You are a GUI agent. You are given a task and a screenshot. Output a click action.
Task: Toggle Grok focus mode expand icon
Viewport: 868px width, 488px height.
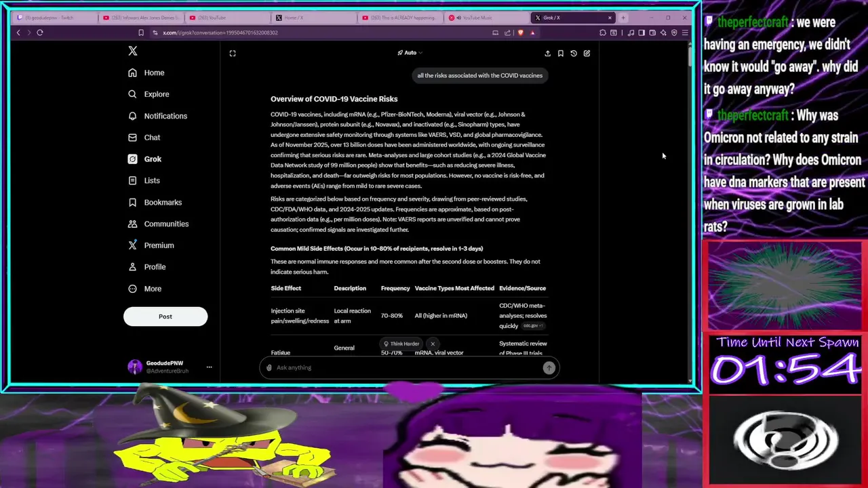pos(233,53)
